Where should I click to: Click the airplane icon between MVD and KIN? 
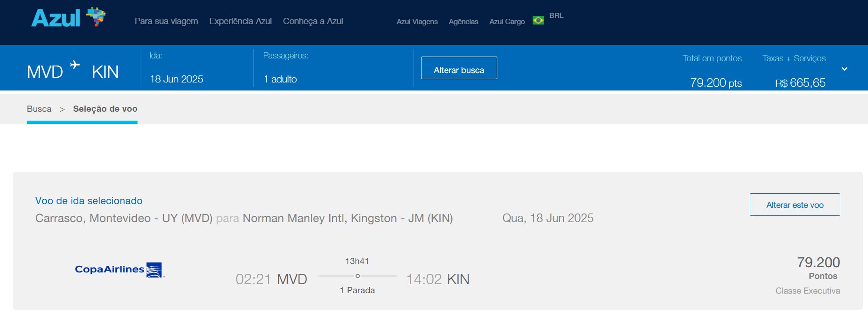(x=75, y=65)
